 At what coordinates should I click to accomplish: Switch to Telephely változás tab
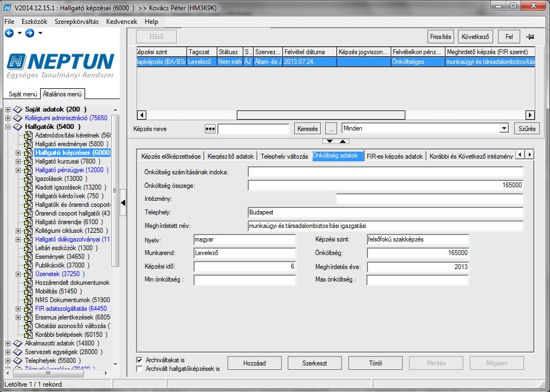click(x=284, y=156)
